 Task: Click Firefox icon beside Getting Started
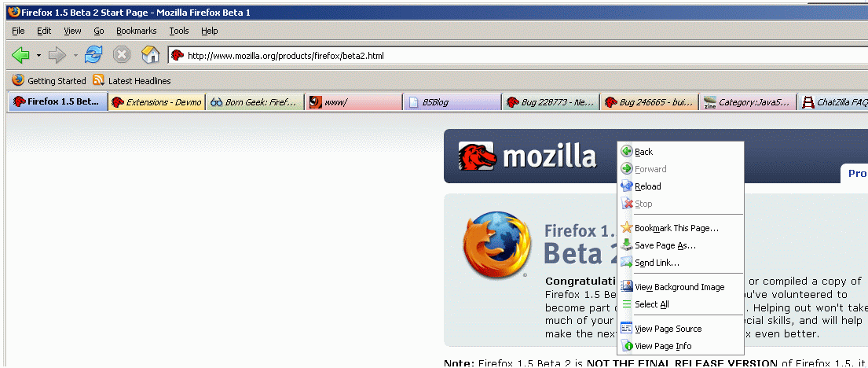[18, 80]
